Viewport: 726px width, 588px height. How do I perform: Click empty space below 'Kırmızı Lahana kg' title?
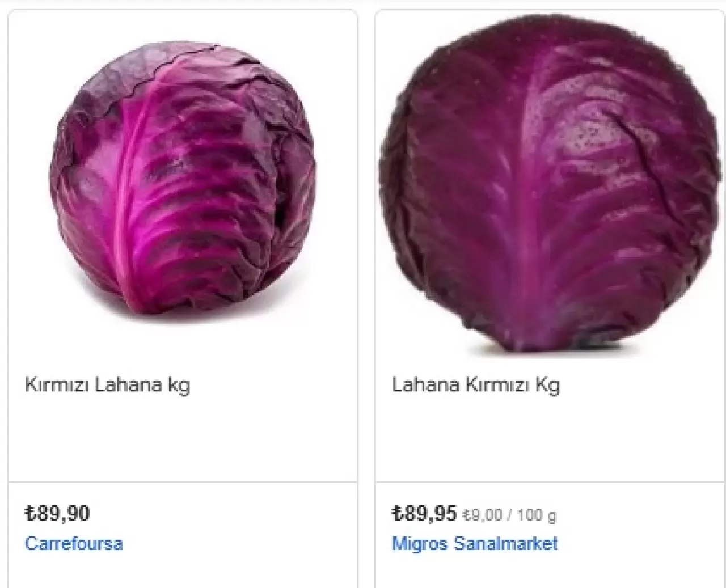183,439
